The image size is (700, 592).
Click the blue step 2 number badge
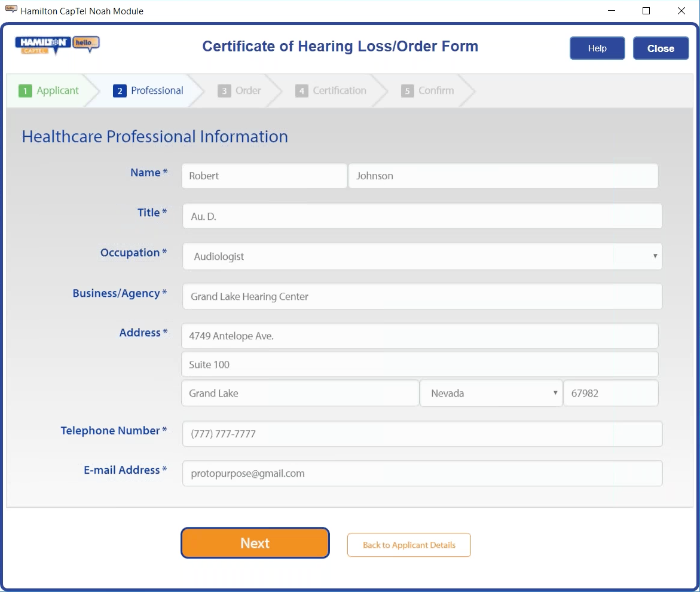[x=121, y=90]
